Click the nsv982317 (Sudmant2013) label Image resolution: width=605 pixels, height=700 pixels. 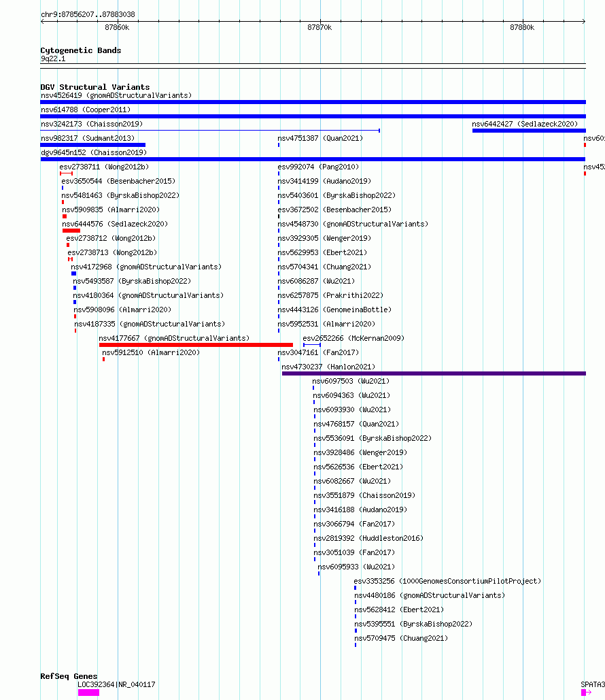88,138
